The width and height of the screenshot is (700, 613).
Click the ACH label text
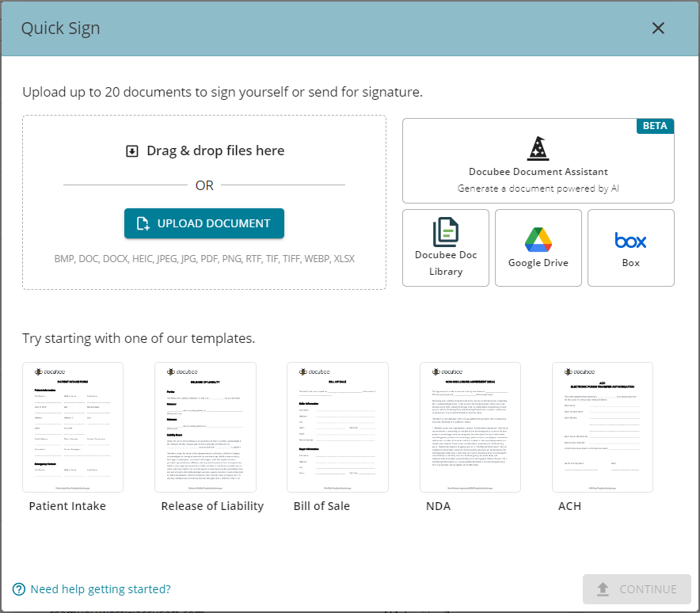click(569, 506)
